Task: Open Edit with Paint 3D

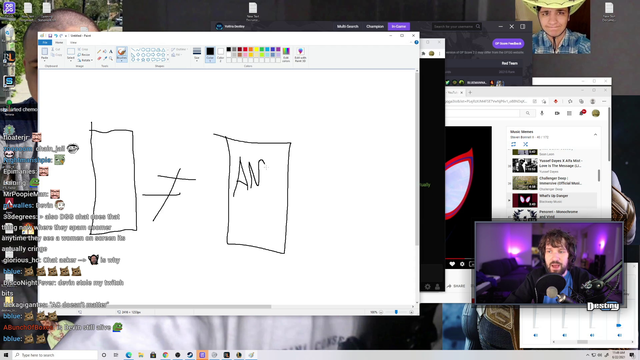Action: tap(300, 54)
